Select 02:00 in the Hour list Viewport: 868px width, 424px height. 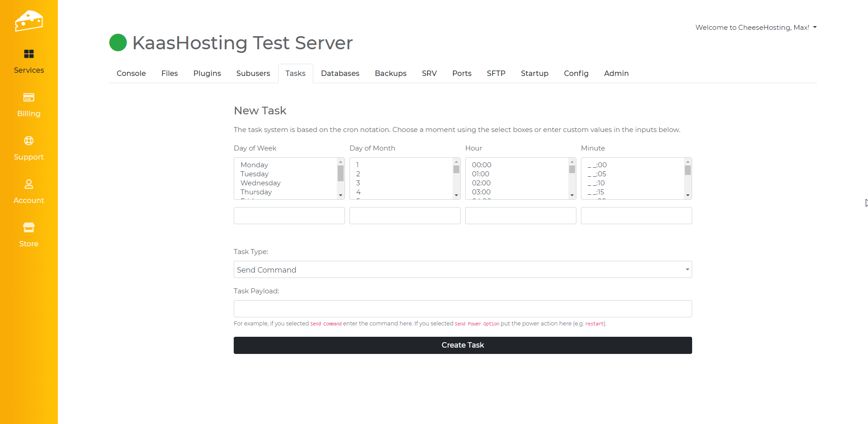pos(481,183)
